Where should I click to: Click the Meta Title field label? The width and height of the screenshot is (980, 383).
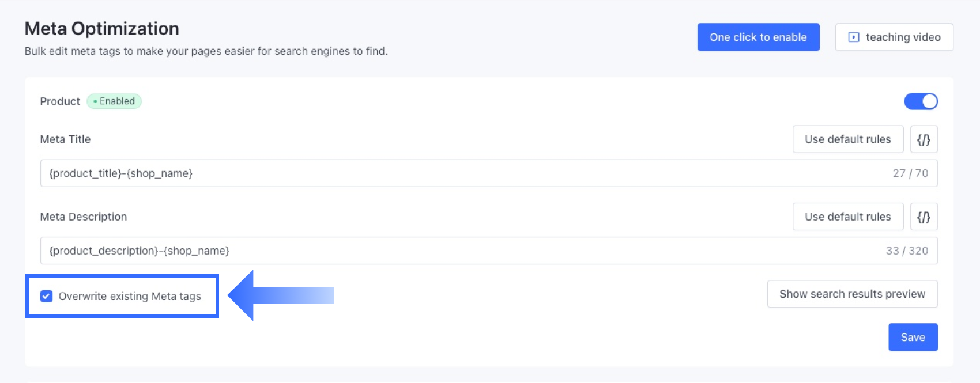[65, 139]
